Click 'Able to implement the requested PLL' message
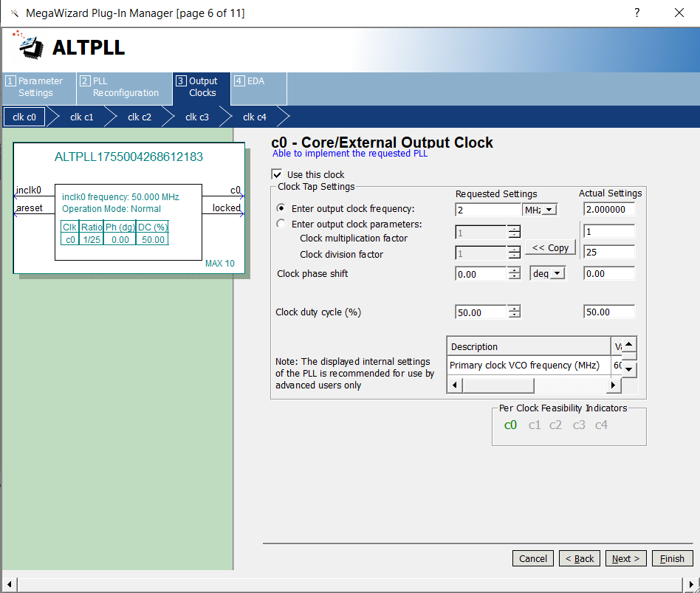 [x=350, y=154]
